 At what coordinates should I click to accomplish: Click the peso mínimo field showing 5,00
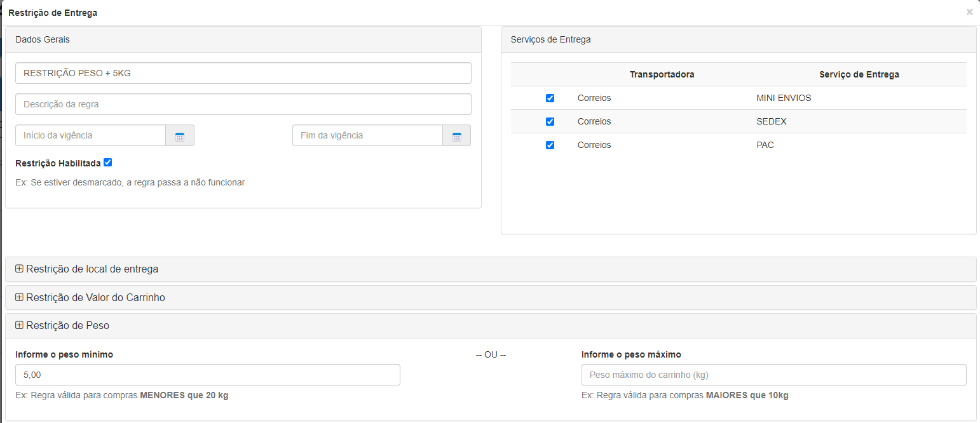[207, 375]
